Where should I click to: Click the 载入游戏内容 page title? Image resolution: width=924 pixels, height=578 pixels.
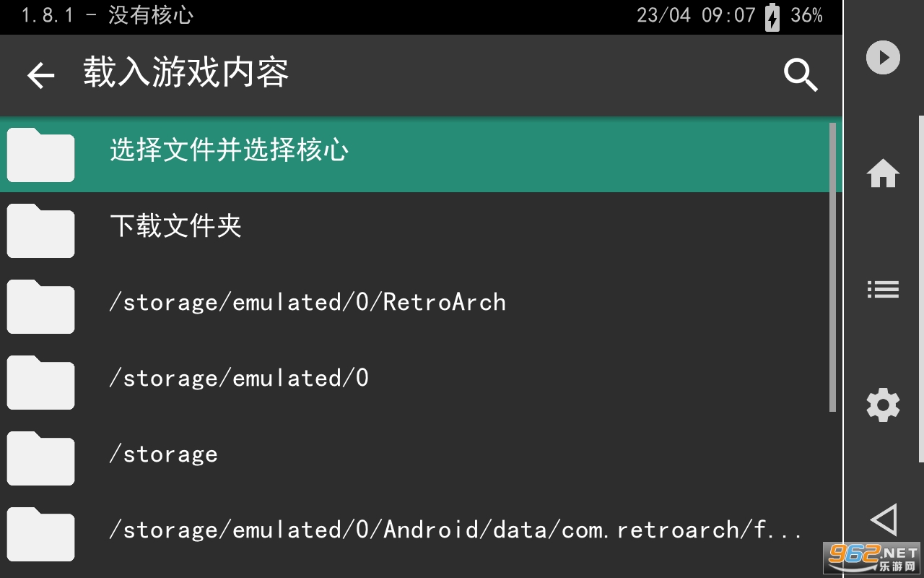point(186,73)
